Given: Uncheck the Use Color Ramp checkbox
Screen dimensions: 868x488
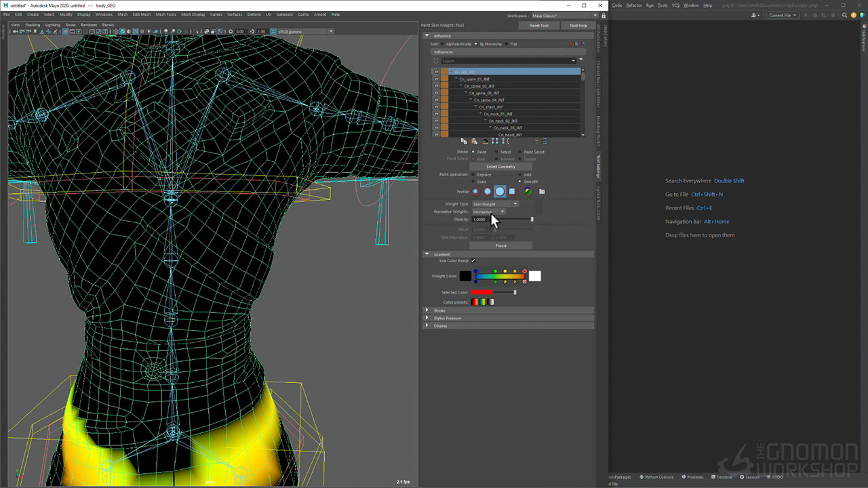Looking at the screenshot, I should pos(473,261).
